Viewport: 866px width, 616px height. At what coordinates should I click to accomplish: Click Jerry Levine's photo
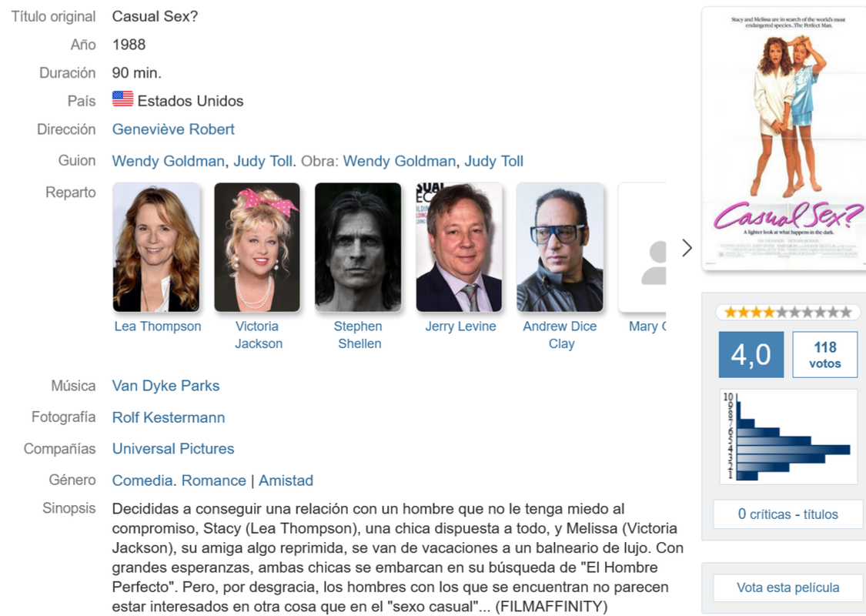coord(459,247)
